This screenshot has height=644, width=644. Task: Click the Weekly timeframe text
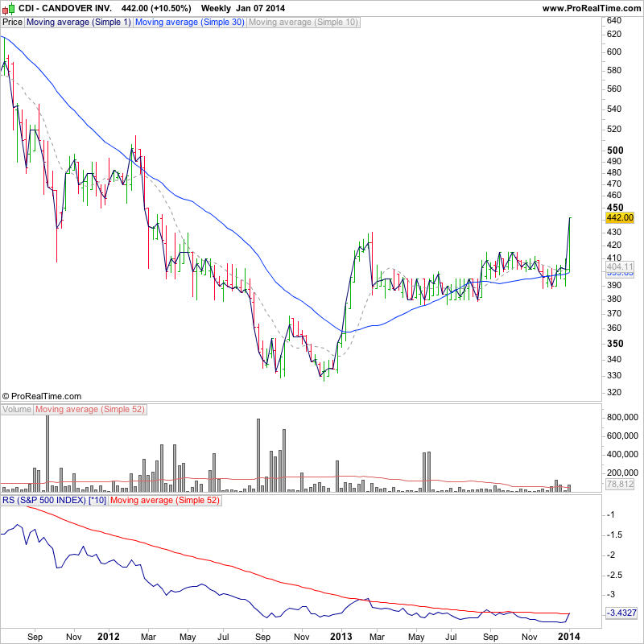[x=216, y=8]
